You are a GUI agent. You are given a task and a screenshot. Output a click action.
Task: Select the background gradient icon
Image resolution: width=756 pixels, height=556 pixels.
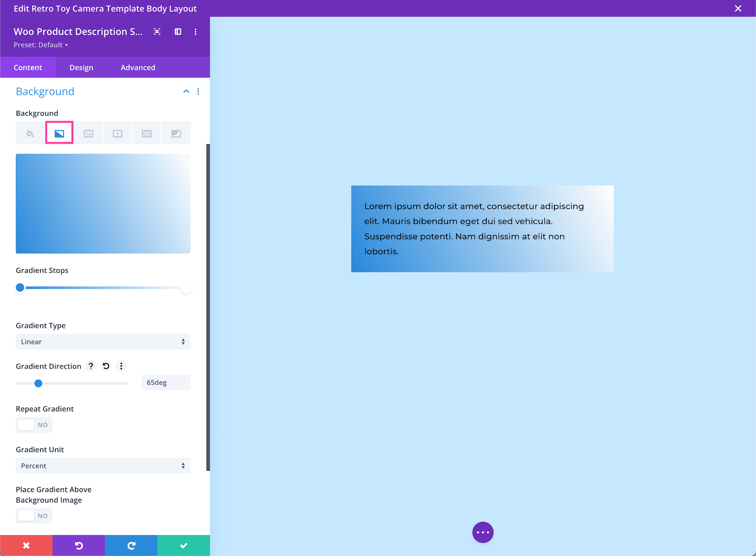point(59,133)
